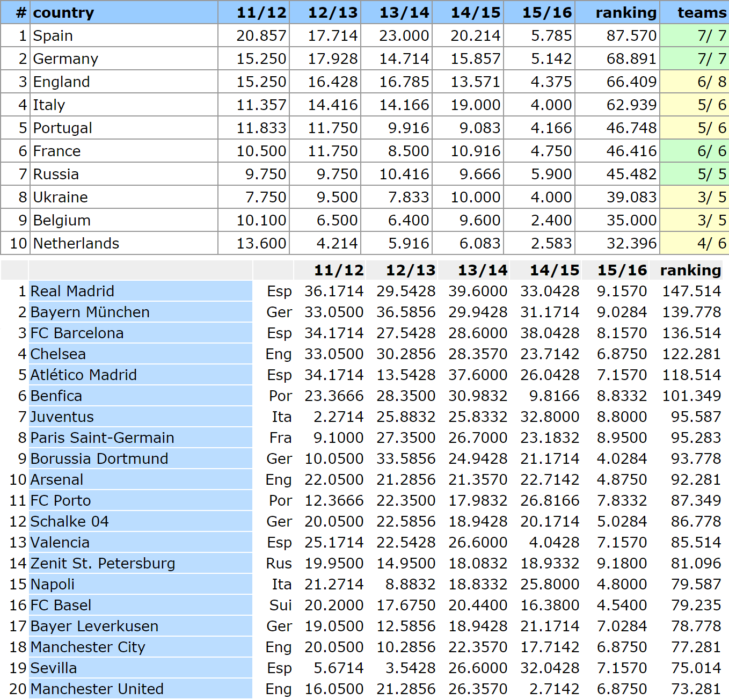Open the Benfica club link
Screen dimensions: 729x700
point(56,396)
